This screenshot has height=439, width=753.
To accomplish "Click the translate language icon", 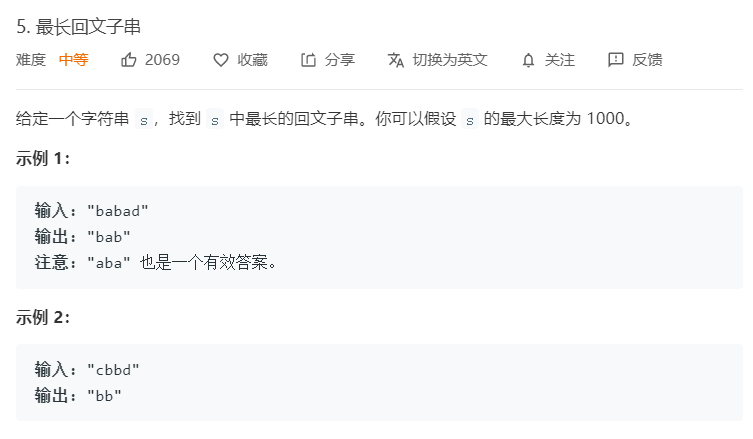I will 396,60.
